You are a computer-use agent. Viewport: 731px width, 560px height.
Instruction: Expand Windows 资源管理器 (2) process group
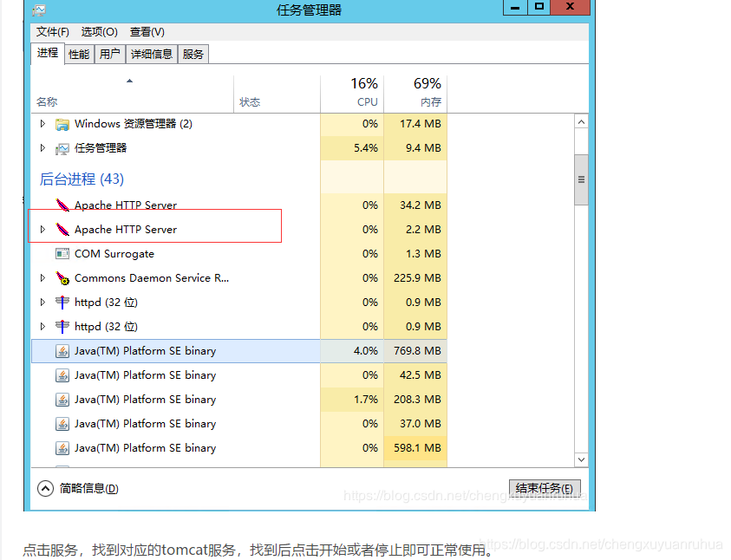pos(42,124)
